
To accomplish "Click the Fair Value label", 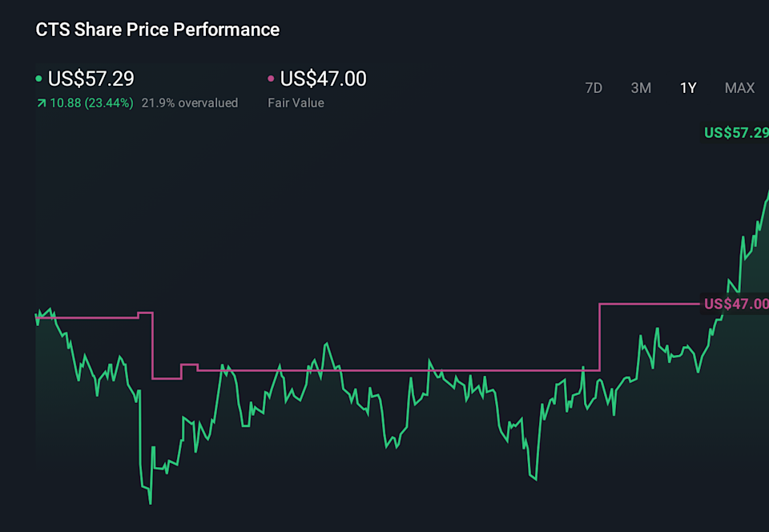I will 296,103.
